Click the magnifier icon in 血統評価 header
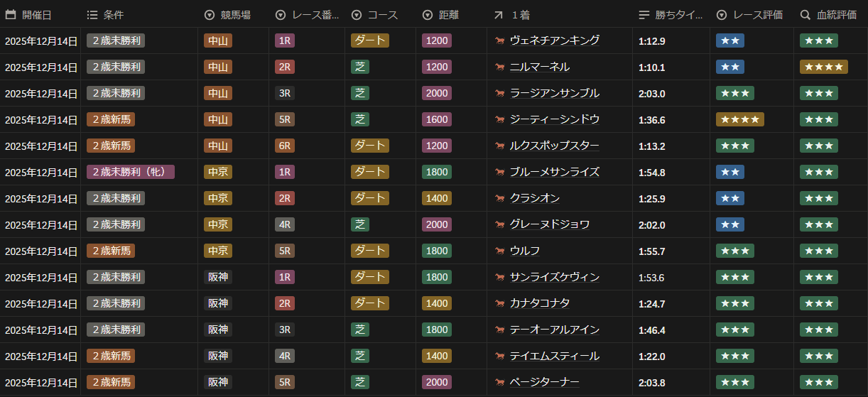Screen dimensions: 868x397 click(x=805, y=14)
